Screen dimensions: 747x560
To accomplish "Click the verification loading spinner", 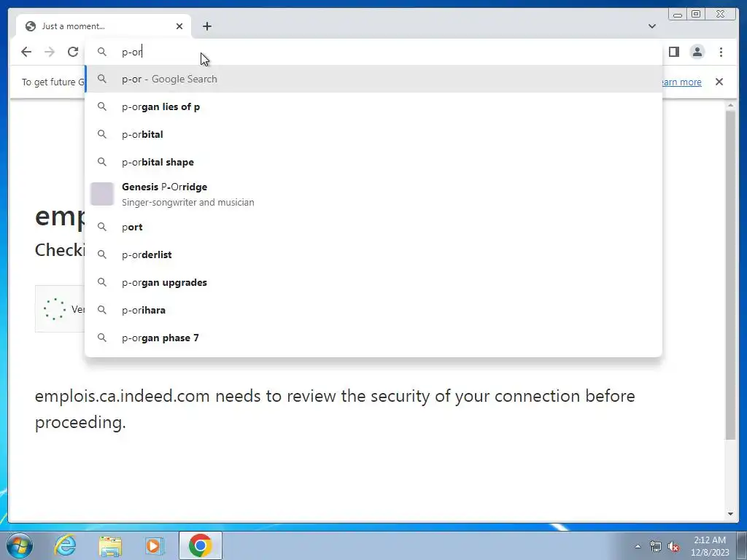I will click(x=54, y=309).
